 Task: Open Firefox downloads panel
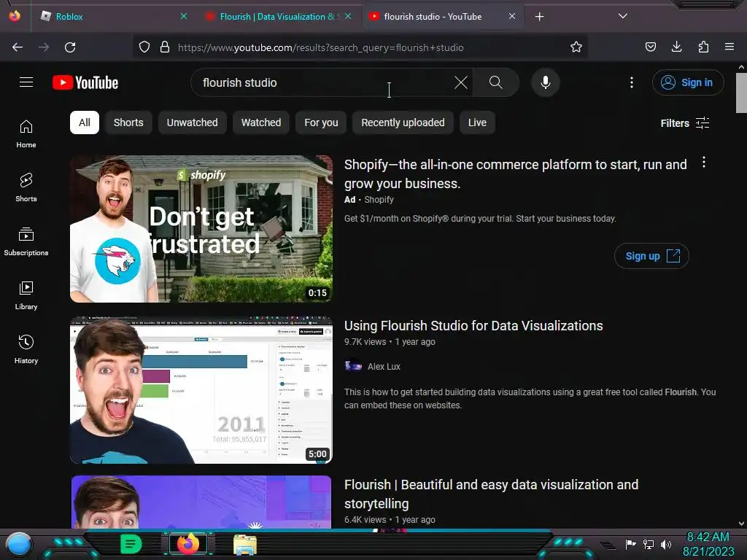[676, 47]
